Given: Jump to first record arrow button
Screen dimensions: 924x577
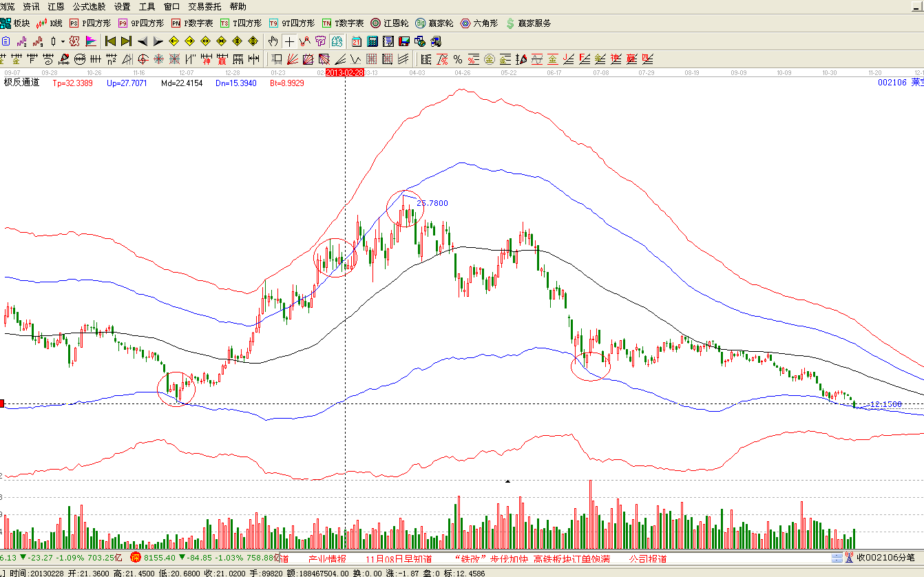Looking at the screenshot, I should point(109,41).
